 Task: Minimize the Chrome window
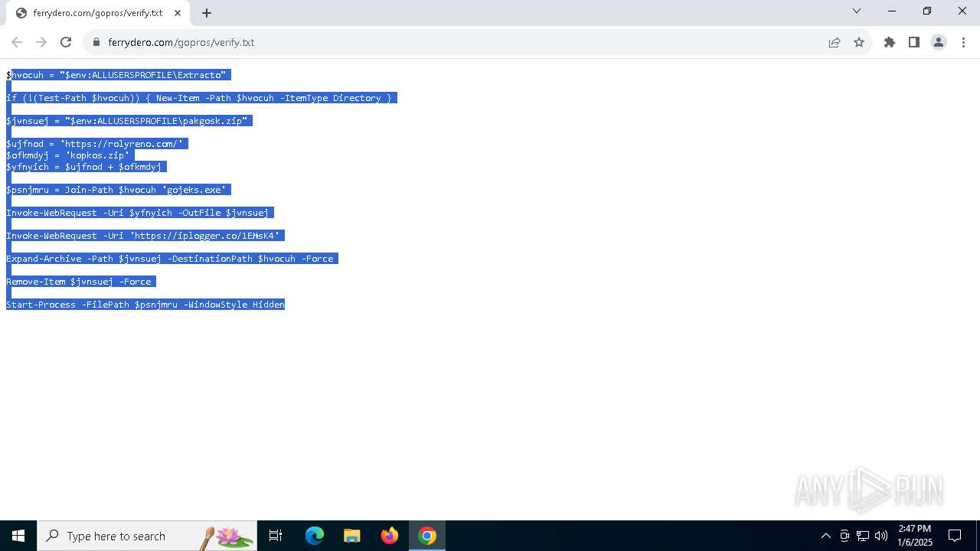coord(892,11)
